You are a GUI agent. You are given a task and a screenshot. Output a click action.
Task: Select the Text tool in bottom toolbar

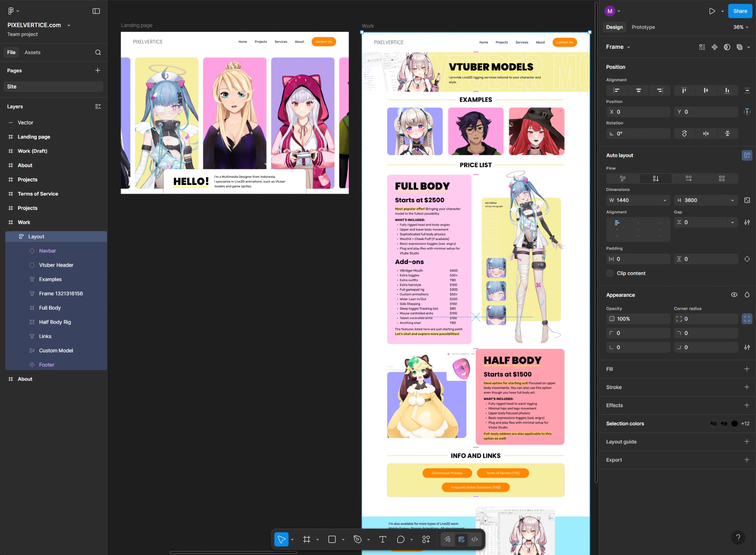click(x=383, y=539)
